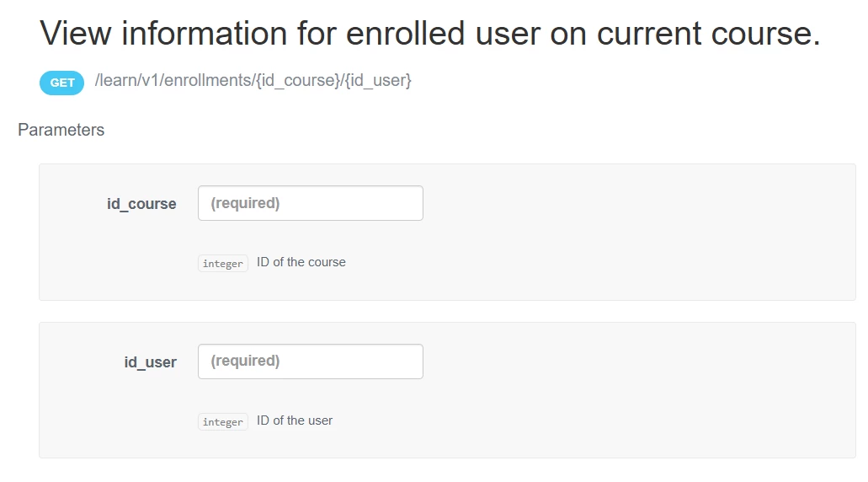
Task: Focus the id_course required input field
Action: [310, 203]
